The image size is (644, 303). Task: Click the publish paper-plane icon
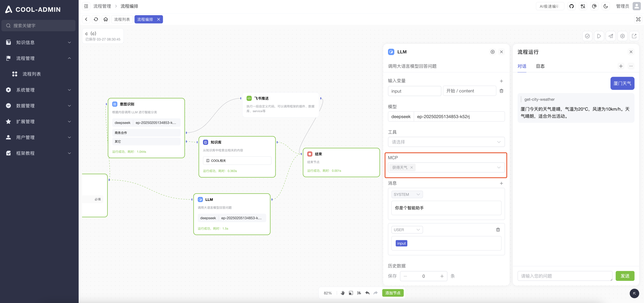click(611, 36)
